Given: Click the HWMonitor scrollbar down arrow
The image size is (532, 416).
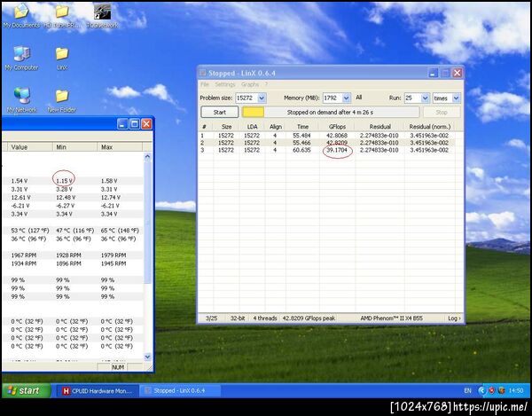Looking at the screenshot, I should click(x=147, y=357).
